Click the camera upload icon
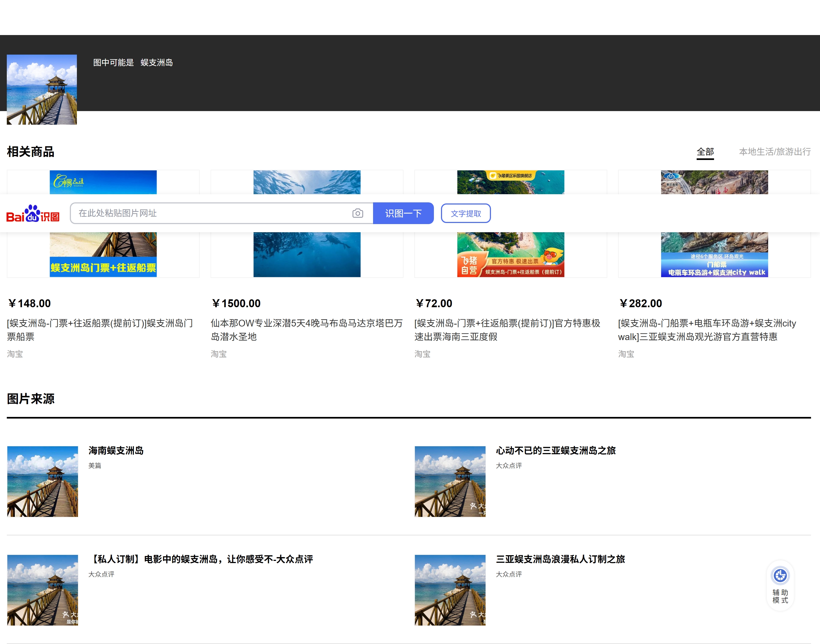Screen dimensions: 820x644 tap(357, 213)
